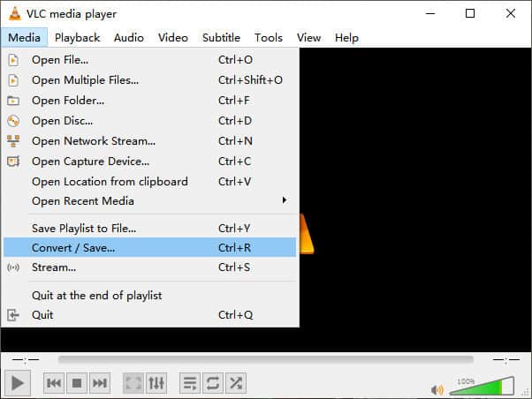Show extended settings equalizer icon
Viewport: 532px width, 399px height.
point(156,383)
